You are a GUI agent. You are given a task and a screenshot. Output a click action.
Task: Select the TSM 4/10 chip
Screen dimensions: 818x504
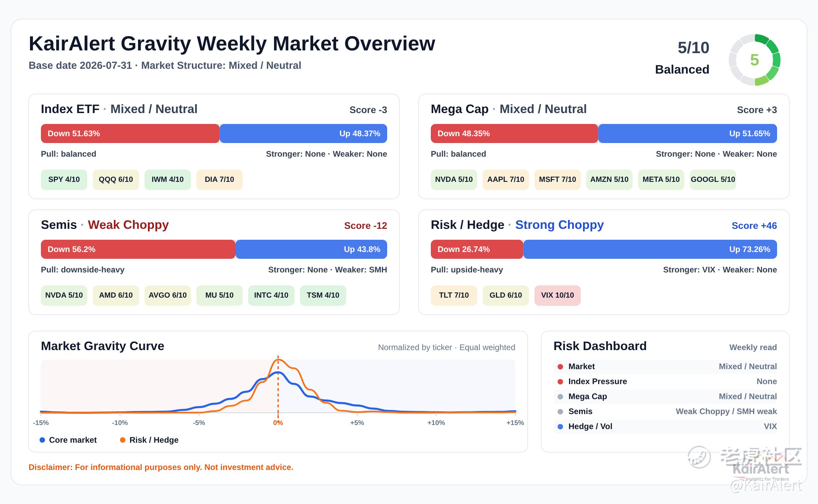[323, 295]
